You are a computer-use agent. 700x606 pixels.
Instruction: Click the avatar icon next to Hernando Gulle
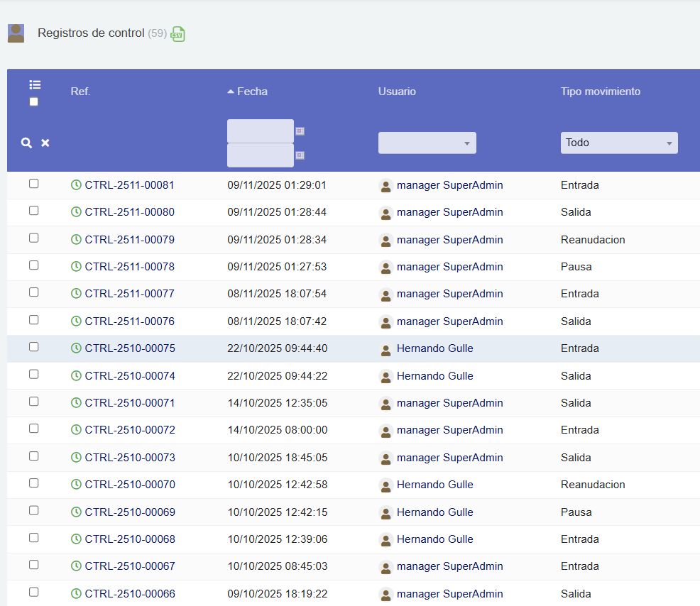[385, 348]
